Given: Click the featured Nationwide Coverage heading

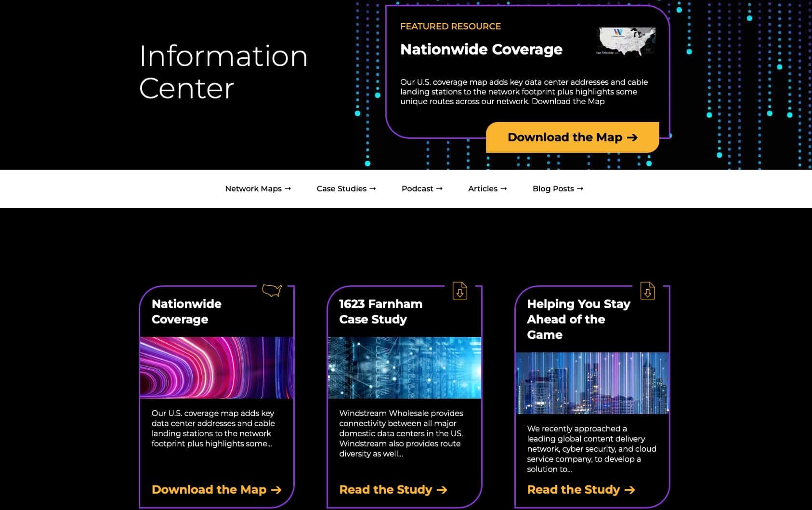Looking at the screenshot, I should pyautogui.click(x=481, y=49).
